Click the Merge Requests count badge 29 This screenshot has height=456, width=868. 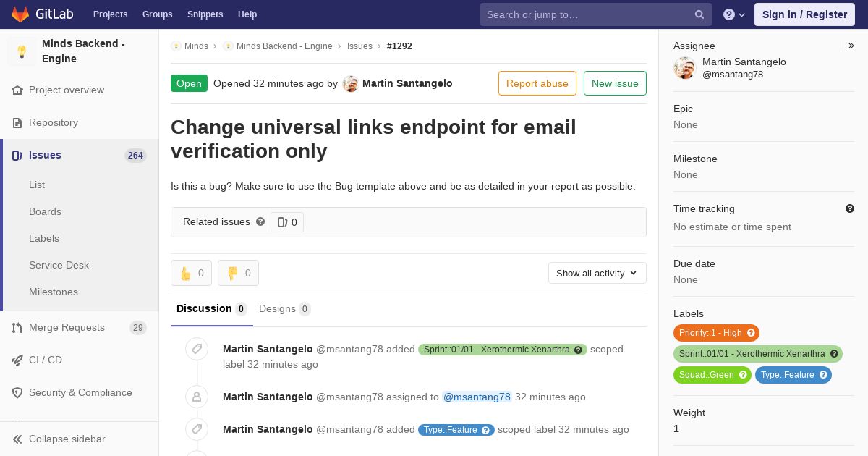[x=137, y=328]
